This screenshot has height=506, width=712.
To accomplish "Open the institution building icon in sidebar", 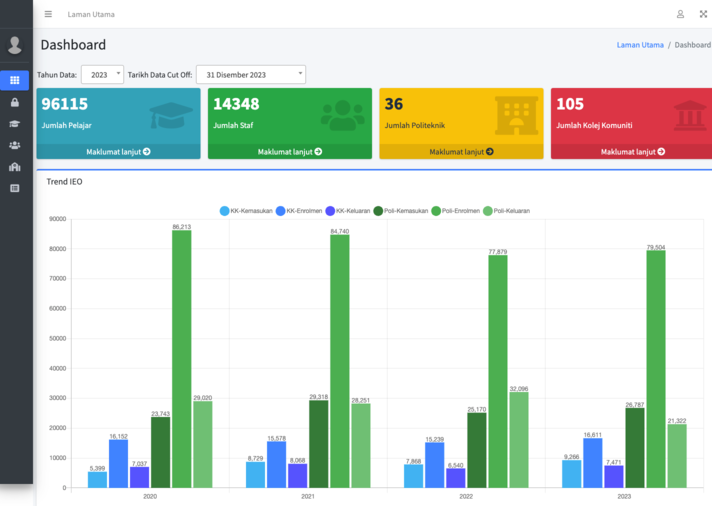I will [14, 167].
